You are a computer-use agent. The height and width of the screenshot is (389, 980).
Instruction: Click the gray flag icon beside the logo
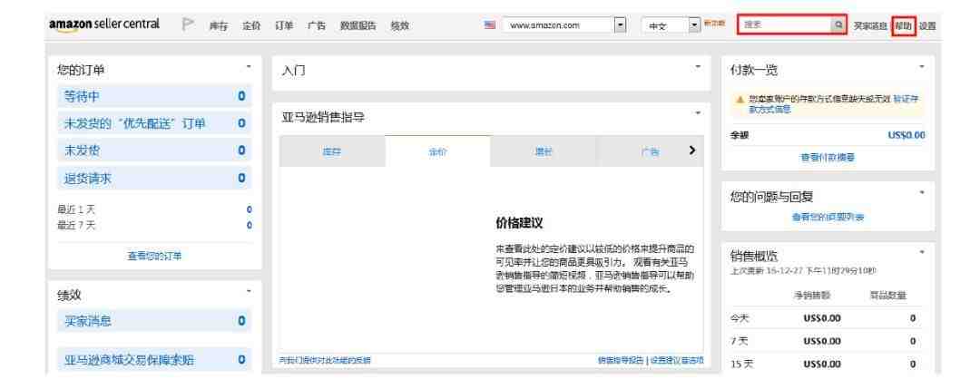pyautogui.click(x=188, y=24)
